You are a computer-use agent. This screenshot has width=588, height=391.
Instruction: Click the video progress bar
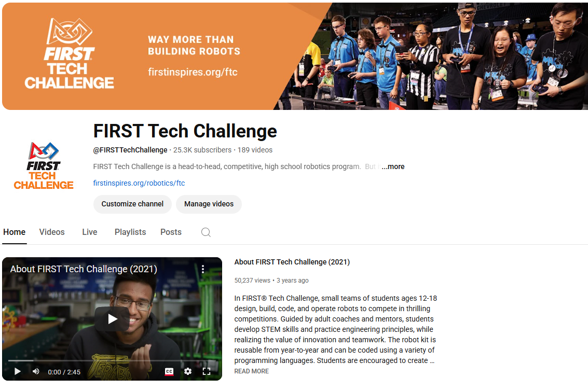(104, 360)
